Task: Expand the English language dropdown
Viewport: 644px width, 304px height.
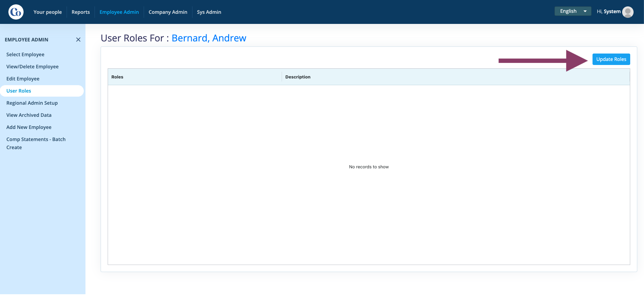Action: (x=573, y=11)
